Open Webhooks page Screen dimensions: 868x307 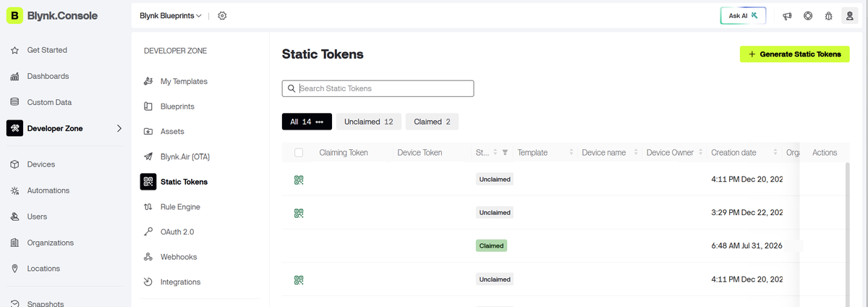(179, 257)
